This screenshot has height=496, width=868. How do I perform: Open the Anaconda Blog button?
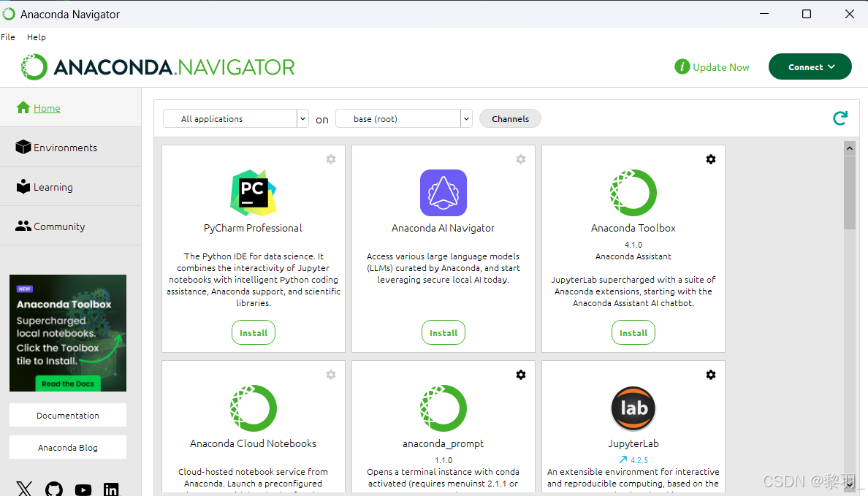pyautogui.click(x=67, y=447)
